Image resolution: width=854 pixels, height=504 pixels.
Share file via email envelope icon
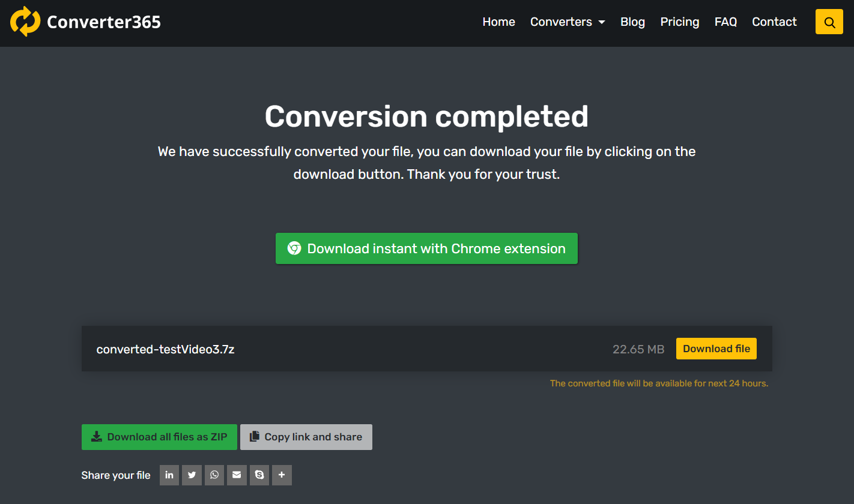click(x=237, y=475)
